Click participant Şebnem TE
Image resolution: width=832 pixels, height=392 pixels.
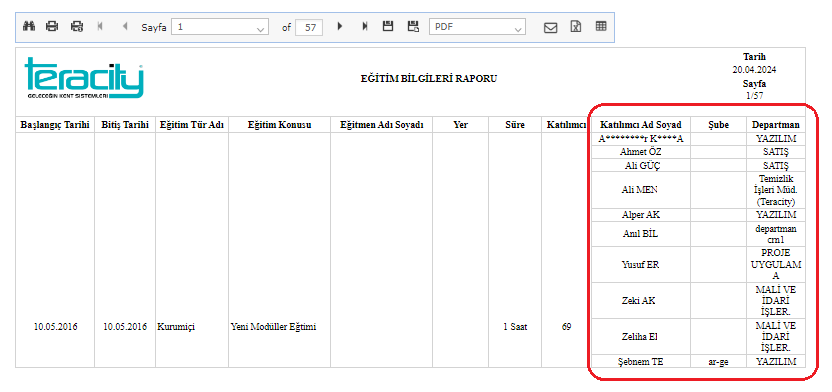(x=640, y=362)
